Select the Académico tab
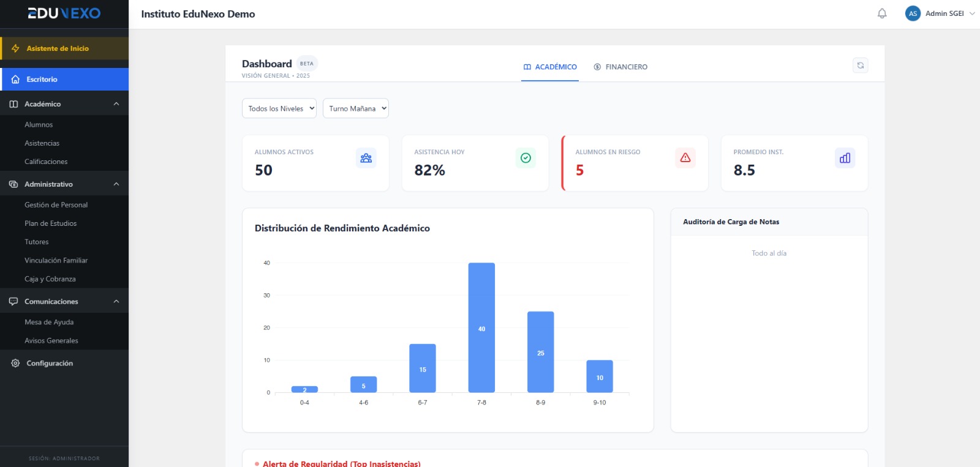 tap(550, 67)
